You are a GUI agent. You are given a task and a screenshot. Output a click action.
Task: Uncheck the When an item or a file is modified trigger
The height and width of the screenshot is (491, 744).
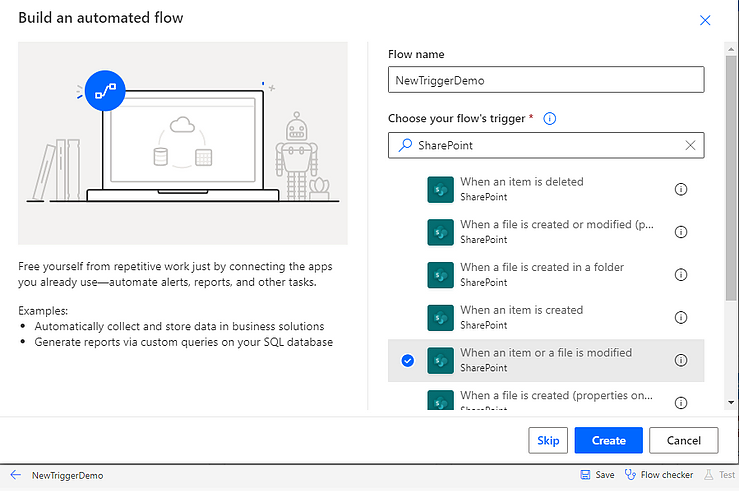408,361
